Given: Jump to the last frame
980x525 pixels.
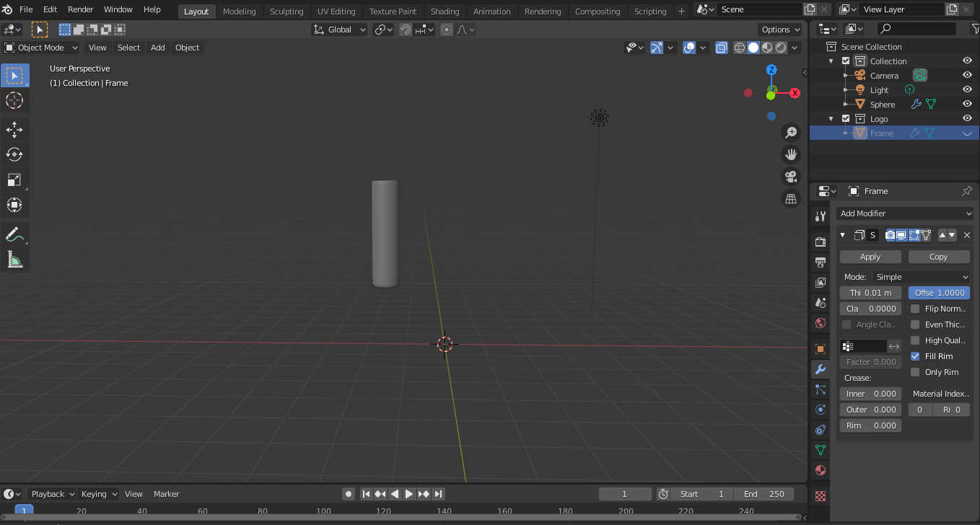Looking at the screenshot, I should click(x=439, y=494).
